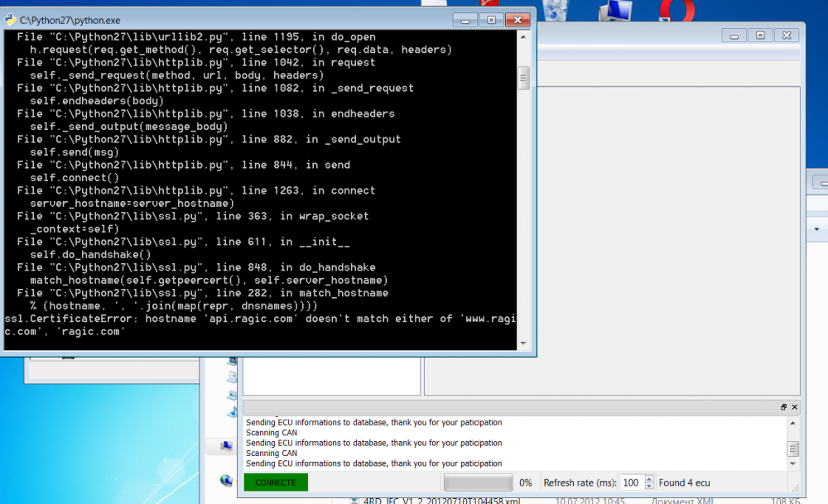This screenshot has width=828, height=504.
Task: Click the 'self.endheaders(body)' console line
Action: click(x=97, y=101)
